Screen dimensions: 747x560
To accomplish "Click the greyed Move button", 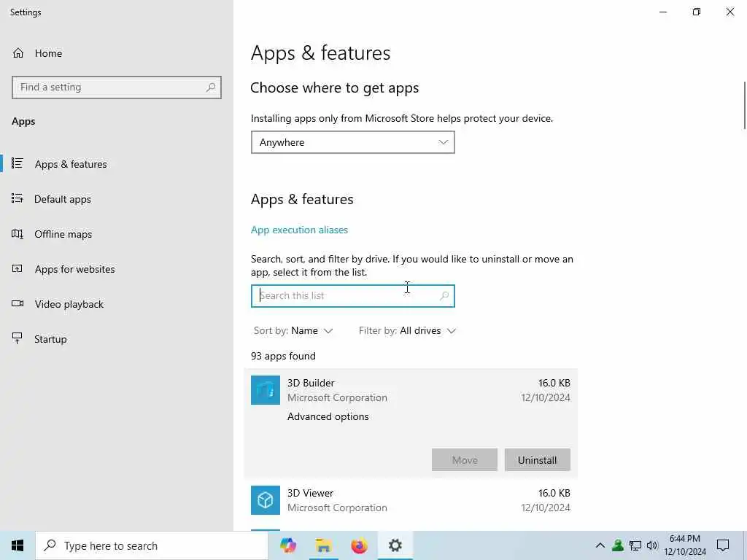I will 465,460.
